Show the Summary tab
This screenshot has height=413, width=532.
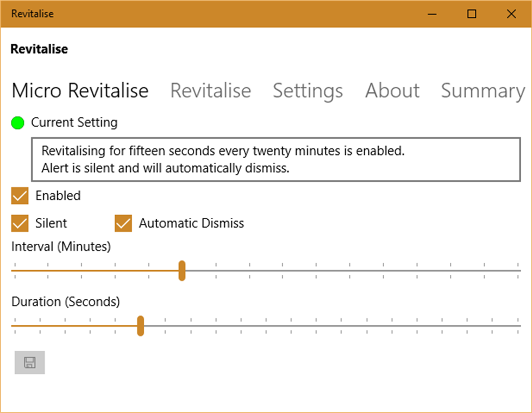[x=483, y=91]
